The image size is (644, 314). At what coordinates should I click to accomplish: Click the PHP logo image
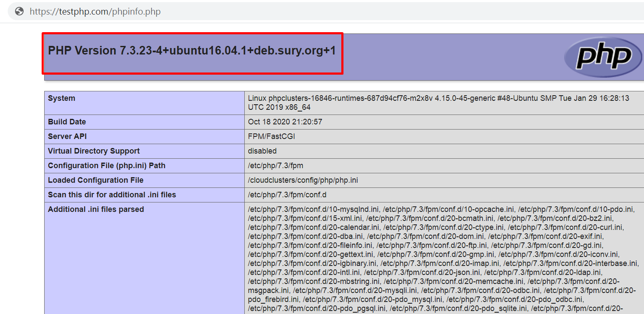point(603,57)
